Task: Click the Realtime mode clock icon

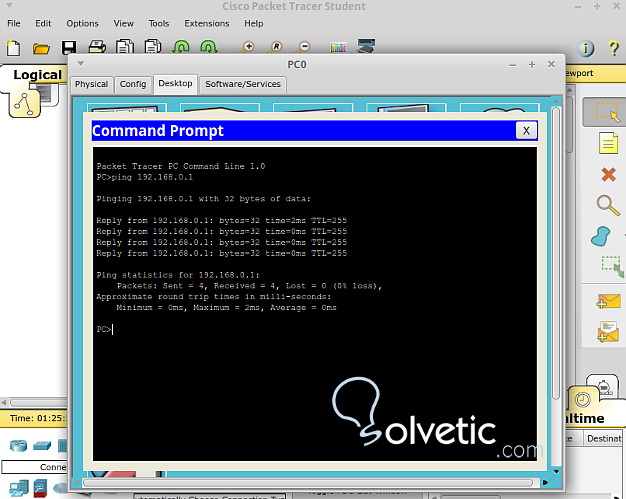Action: point(582,399)
